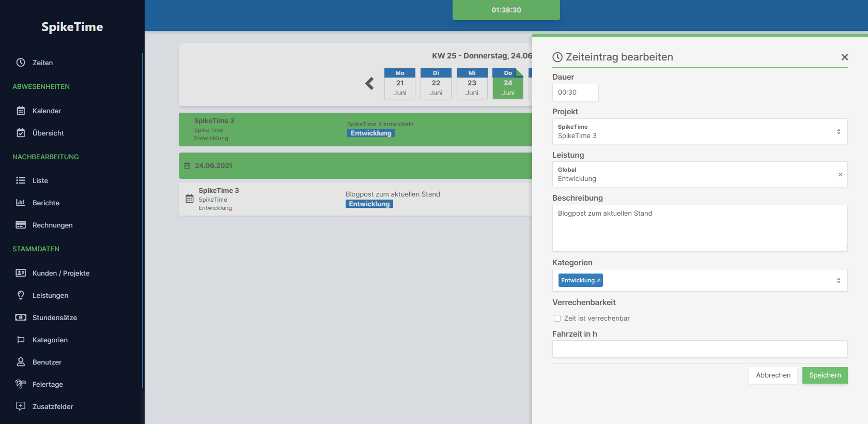
Task: Select Donnerstag 24 Juni day tile
Action: point(508,83)
